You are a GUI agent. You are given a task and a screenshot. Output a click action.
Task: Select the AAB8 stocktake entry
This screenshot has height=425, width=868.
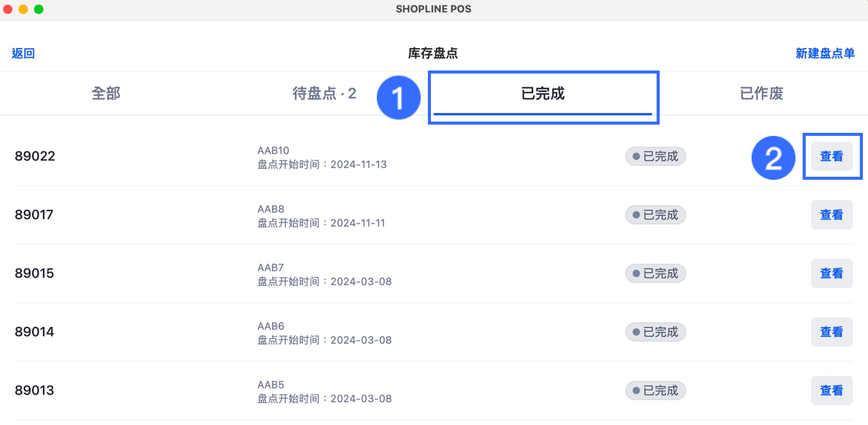pos(433,215)
